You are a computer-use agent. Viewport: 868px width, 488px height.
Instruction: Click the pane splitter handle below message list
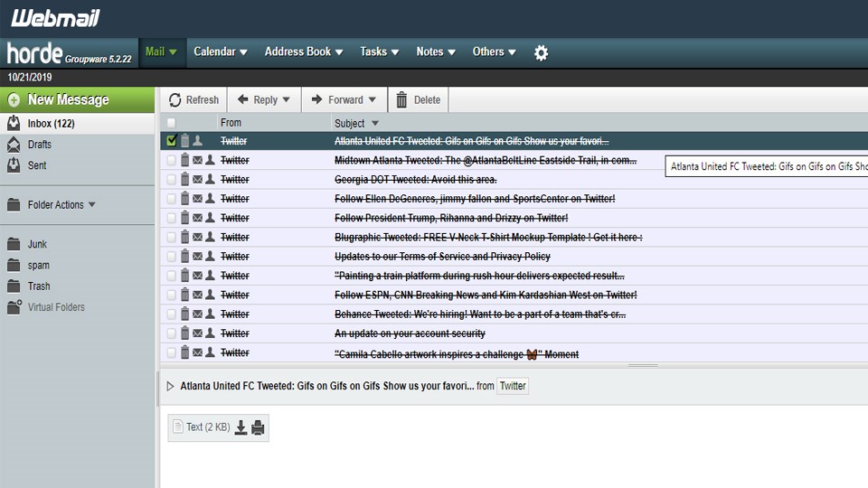(x=643, y=366)
